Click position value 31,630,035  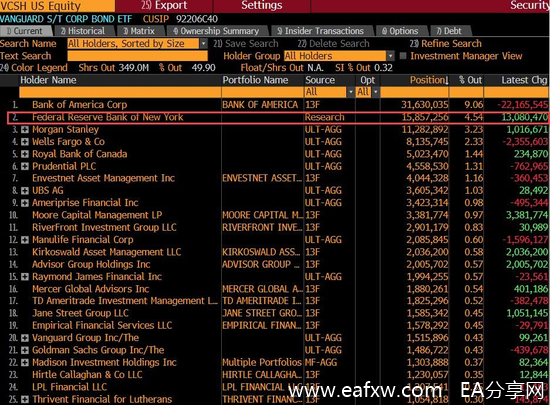(425, 105)
